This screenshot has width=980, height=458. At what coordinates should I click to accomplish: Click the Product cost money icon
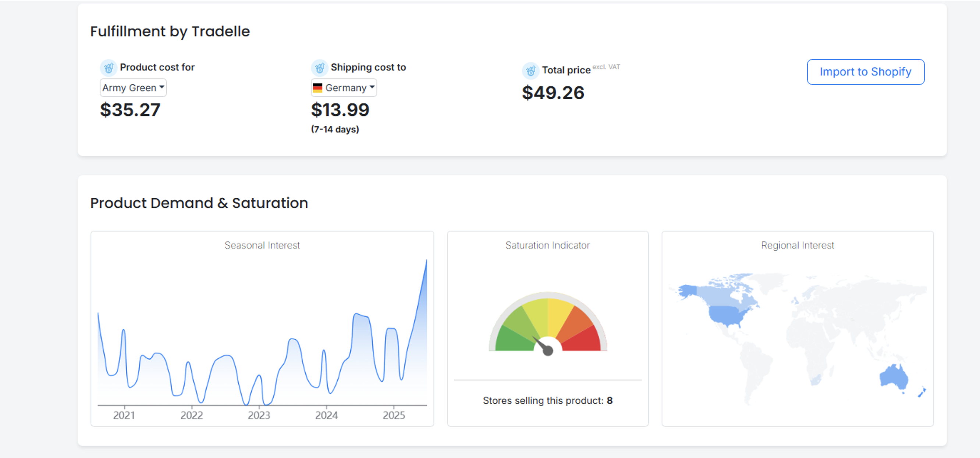pos(109,68)
